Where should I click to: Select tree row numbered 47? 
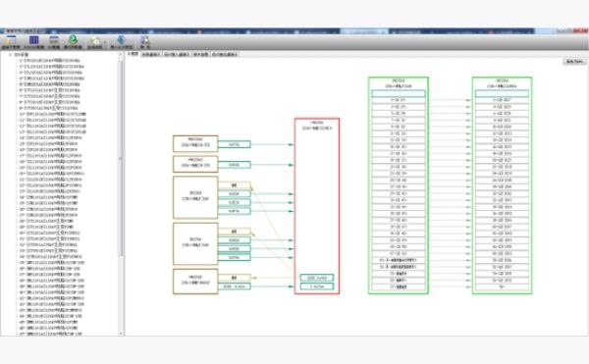point(50,334)
